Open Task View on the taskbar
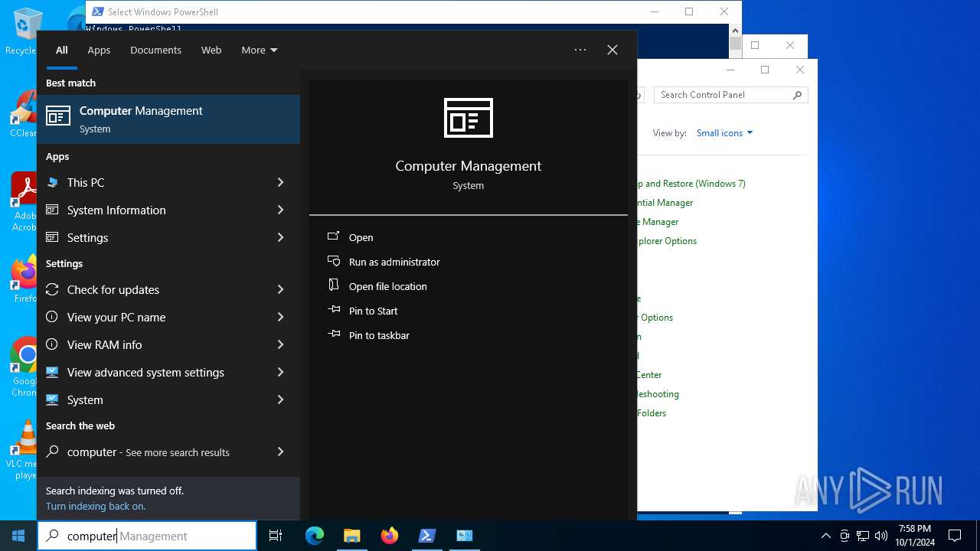The width and height of the screenshot is (980, 551). [276, 536]
